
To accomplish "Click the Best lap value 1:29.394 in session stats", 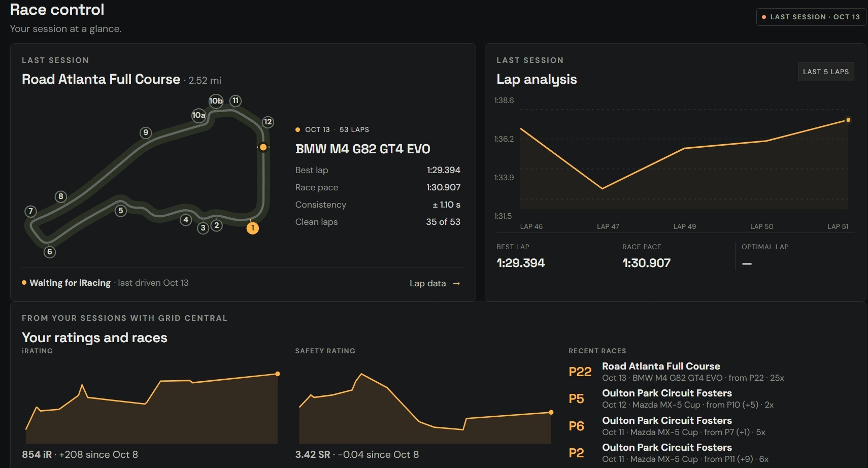I will (x=444, y=170).
